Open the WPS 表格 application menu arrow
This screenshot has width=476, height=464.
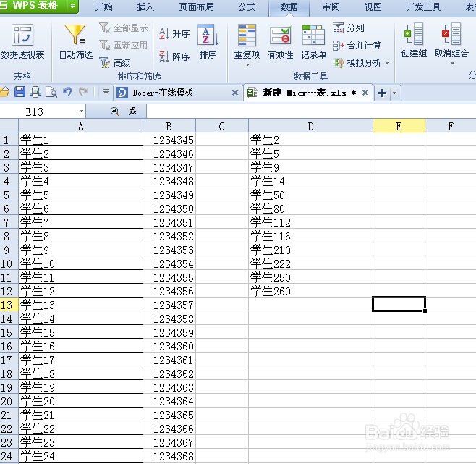coord(73,6)
